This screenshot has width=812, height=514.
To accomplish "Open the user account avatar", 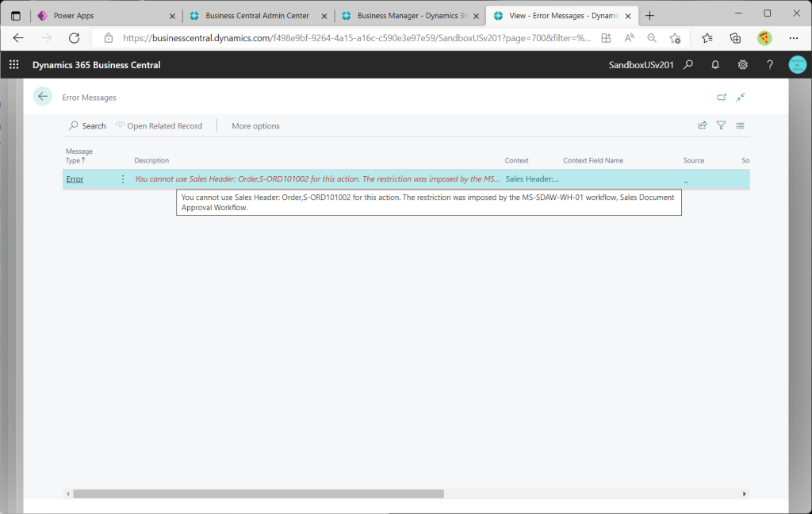I will click(798, 65).
